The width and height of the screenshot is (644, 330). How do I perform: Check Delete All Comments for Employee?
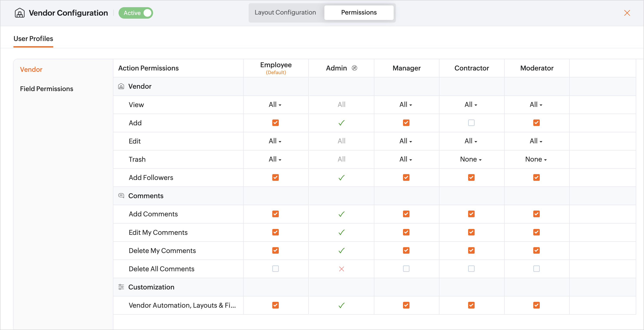click(x=275, y=269)
